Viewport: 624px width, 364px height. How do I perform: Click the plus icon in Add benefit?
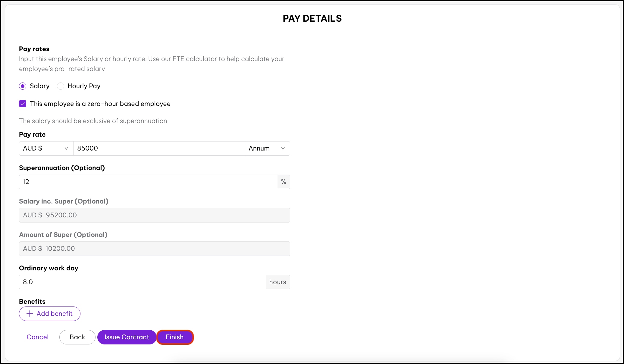[30, 314]
